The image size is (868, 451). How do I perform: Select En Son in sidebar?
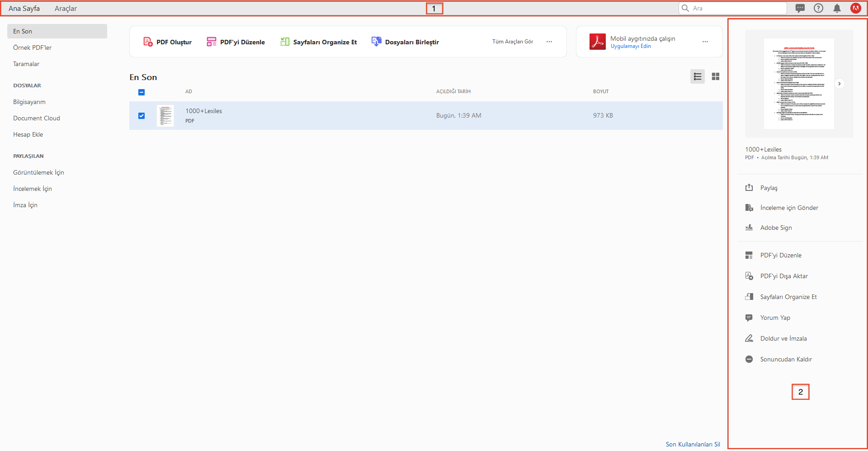[x=57, y=31]
